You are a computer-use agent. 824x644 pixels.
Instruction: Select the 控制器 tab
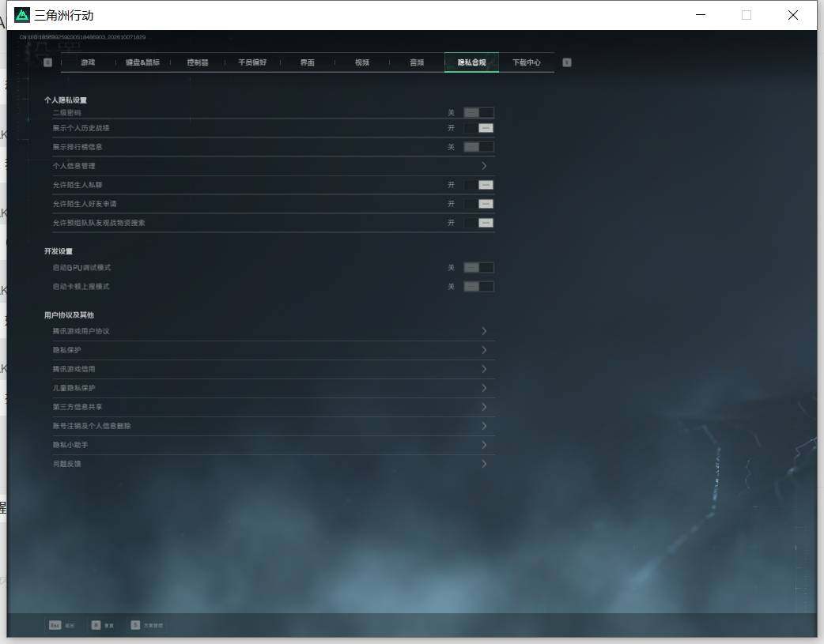point(198,62)
